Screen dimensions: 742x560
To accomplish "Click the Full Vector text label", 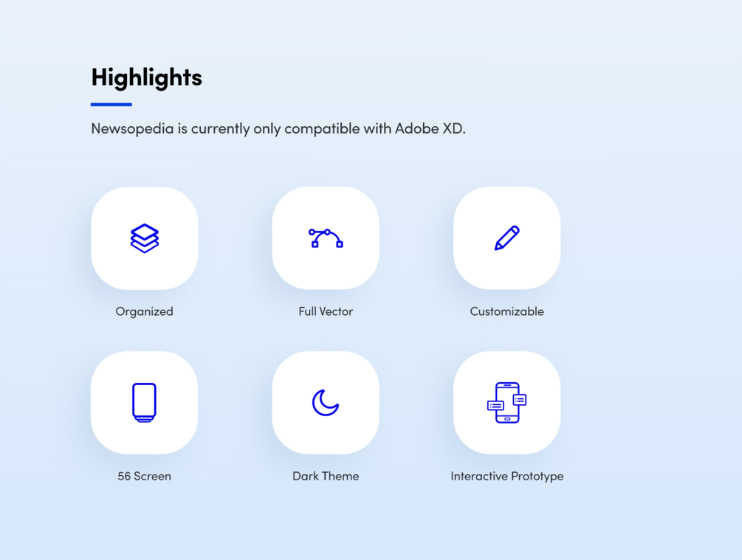I will 326,311.
